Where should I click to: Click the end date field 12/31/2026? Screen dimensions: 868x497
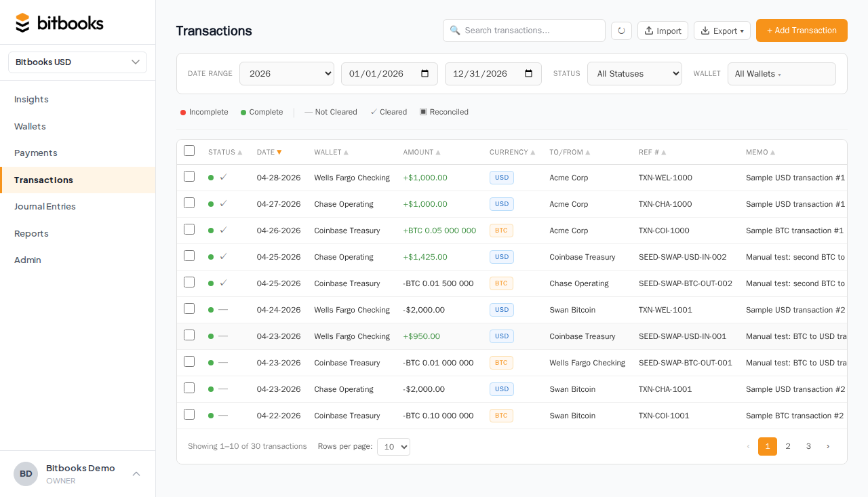tap(493, 74)
